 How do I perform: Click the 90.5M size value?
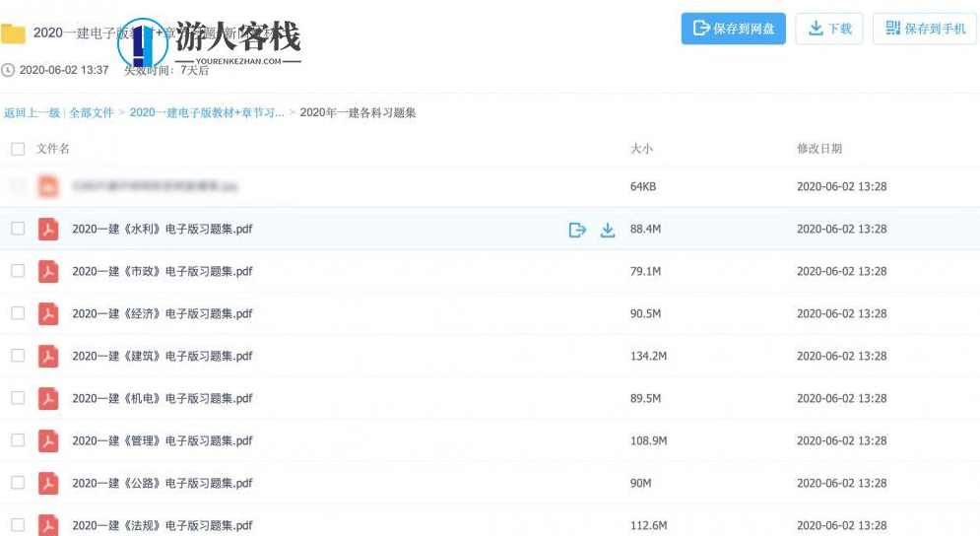tap(646, 313)
